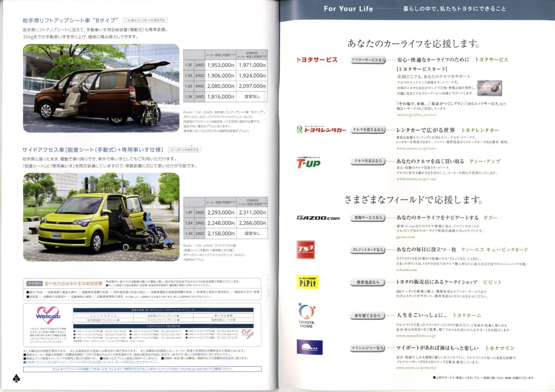
Task: Click the 安心・快適なカーライフのために headline
Action: pyautogui.click(x=433, y=60)
